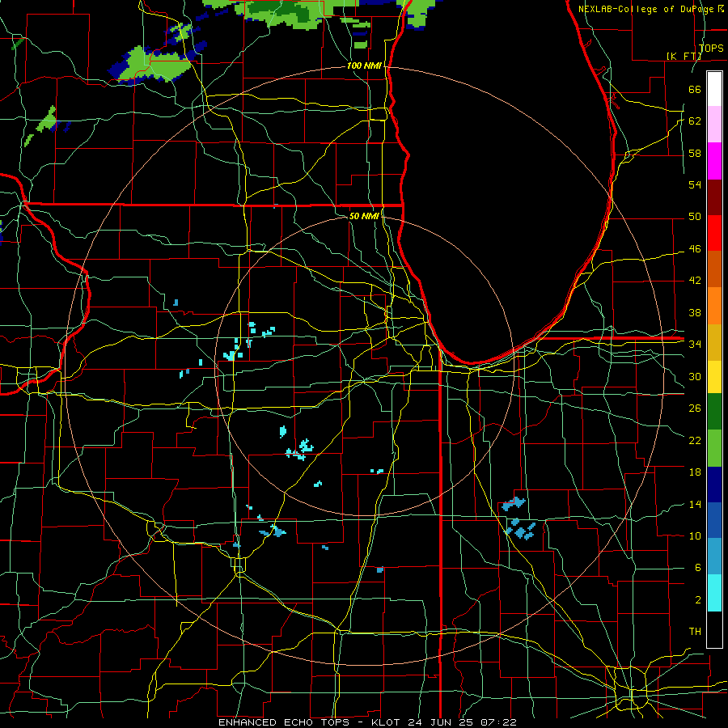The image size is (728, 728).
Task: Click the "66" legend value
Action: 695,89
